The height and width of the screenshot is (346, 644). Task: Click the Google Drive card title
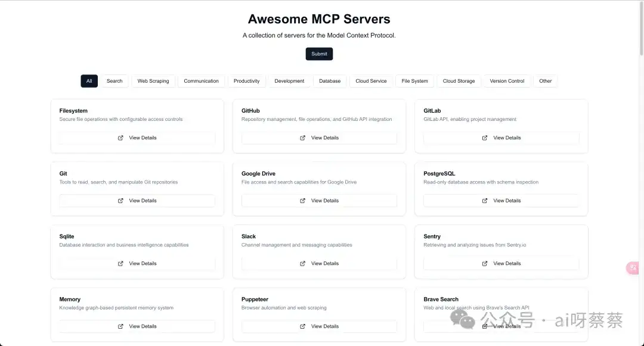[x=258, y=174]
